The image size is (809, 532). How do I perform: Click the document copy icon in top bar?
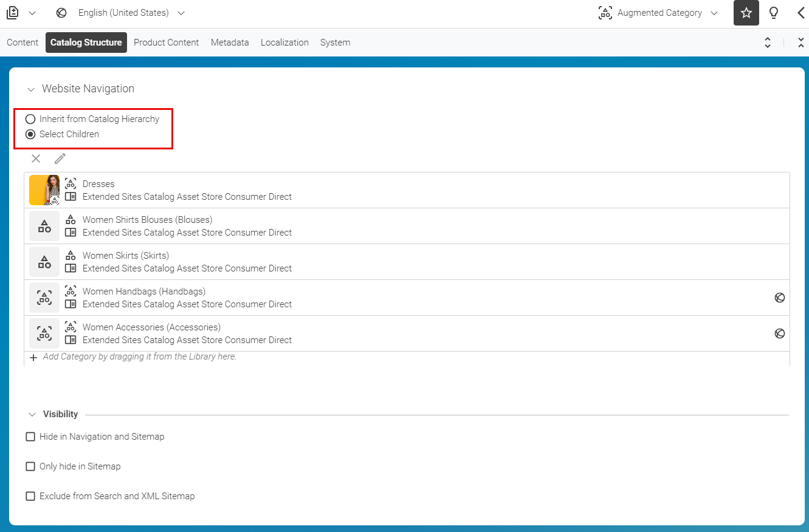12,12
